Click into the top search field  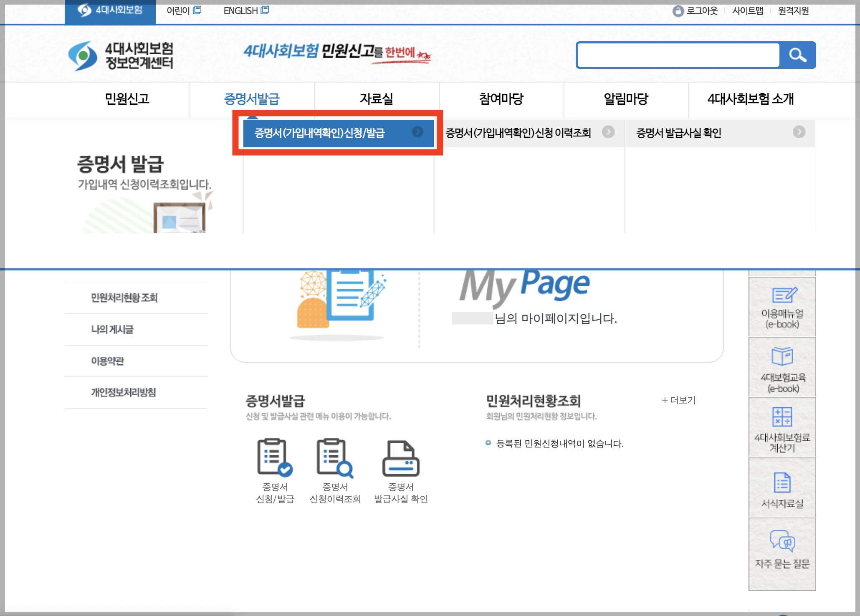click(x=678, y=55)
